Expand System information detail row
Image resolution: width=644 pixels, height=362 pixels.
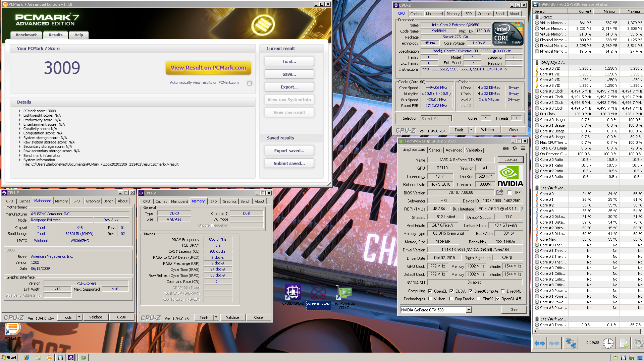click(x=20, y=160)
